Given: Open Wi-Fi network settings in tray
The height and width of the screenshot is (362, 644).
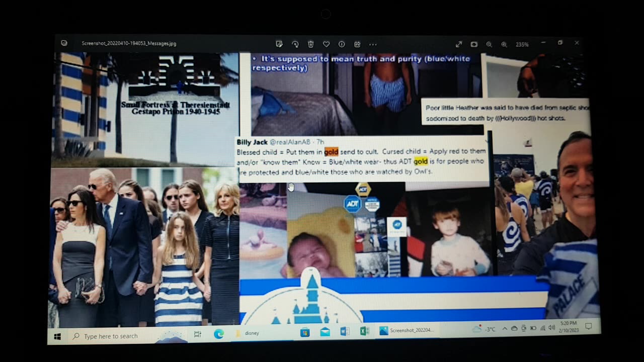Looking at the screenshot, I should tap(543, 328).
